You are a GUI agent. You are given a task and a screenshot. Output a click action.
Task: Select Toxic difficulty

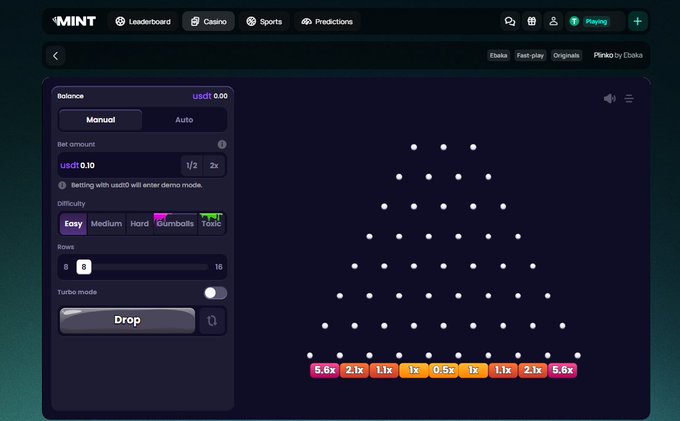pos(211,224)
